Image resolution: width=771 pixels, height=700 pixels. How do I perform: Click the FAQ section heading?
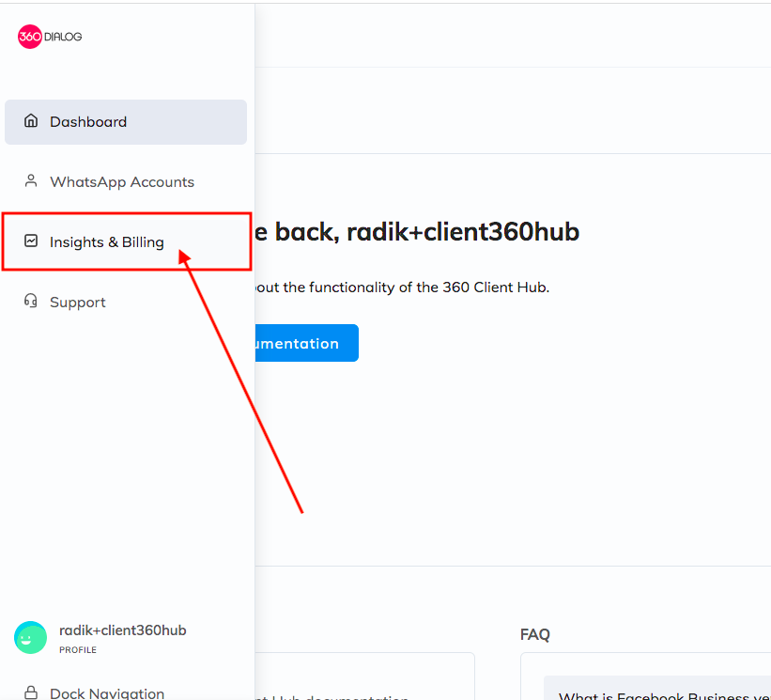coord(535,634)
